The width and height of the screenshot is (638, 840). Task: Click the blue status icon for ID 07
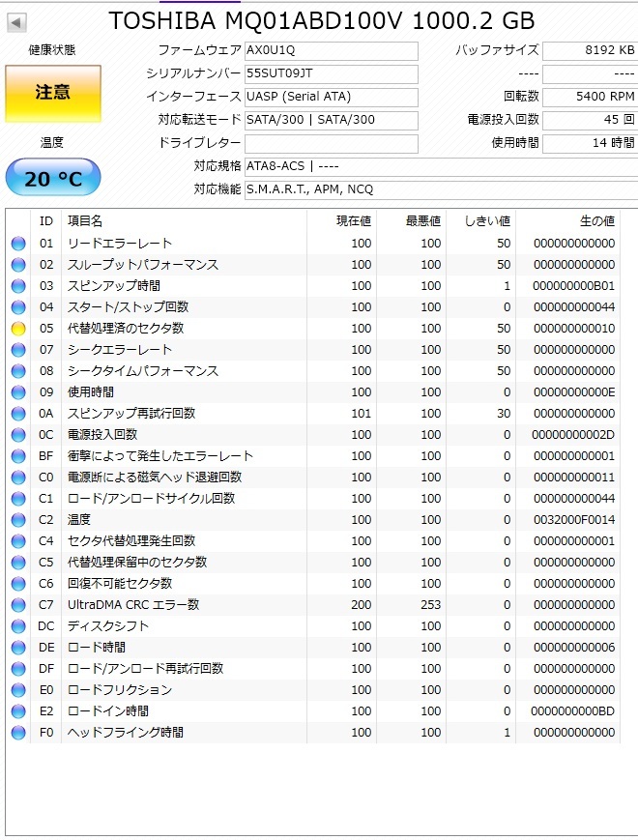point(18,350)
